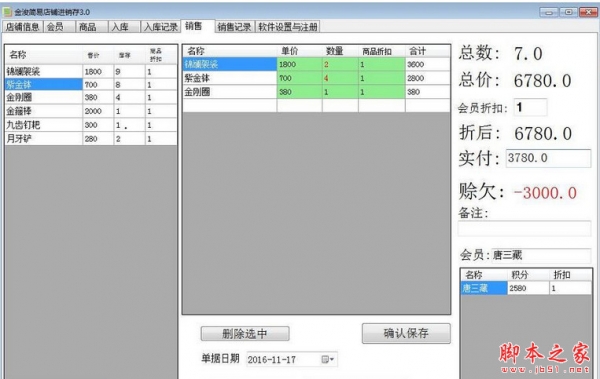Image resolution: width=600 pixels, height=379 pixels.
Task: Open the 商品 tab
Action: click(91, 27)
